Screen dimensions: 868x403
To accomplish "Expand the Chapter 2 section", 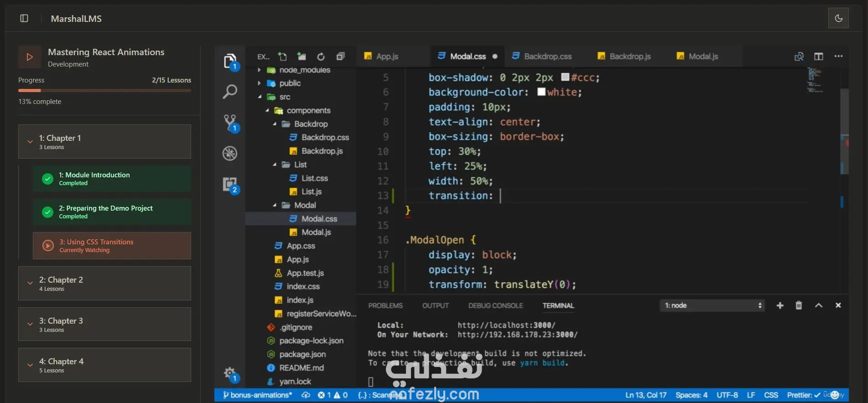I will pyautogui.click(x=104, y=284).
